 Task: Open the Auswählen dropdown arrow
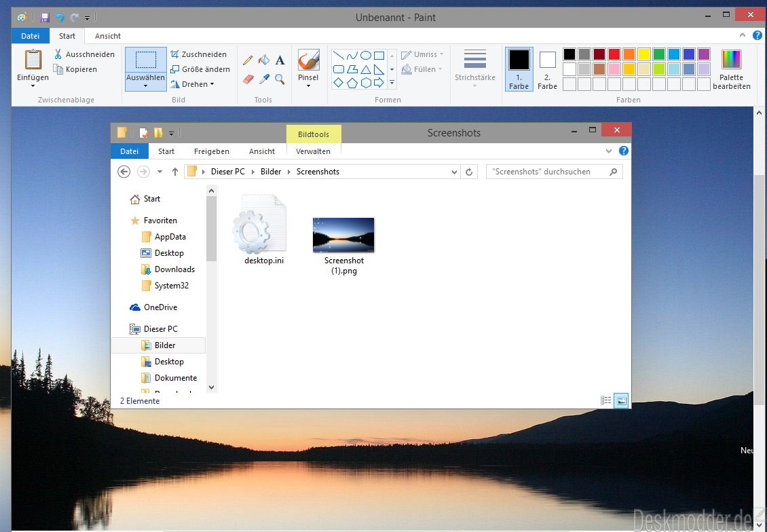click(145, 86)
